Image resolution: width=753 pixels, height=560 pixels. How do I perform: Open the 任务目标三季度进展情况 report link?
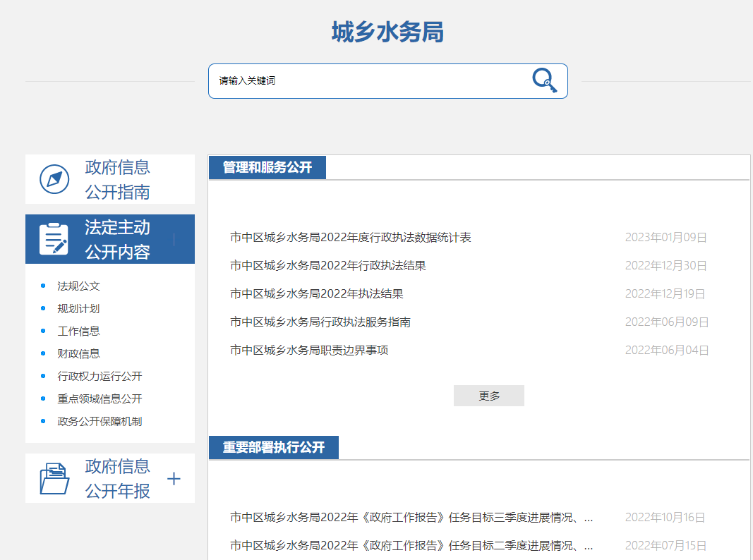click(411, 517)
